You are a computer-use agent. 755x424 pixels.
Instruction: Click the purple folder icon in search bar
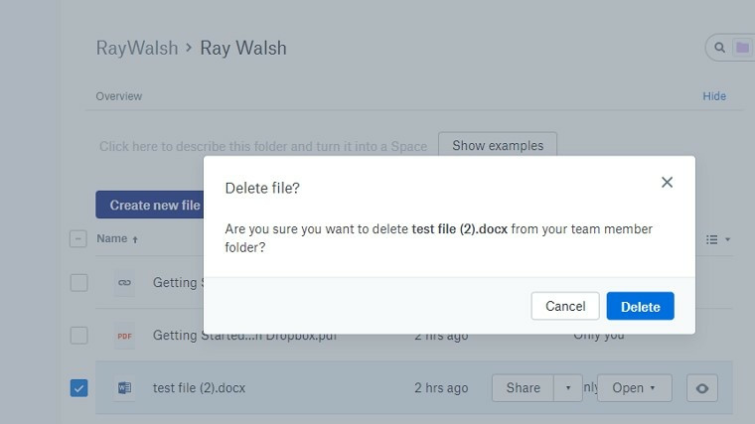click(x=742, y=48)
